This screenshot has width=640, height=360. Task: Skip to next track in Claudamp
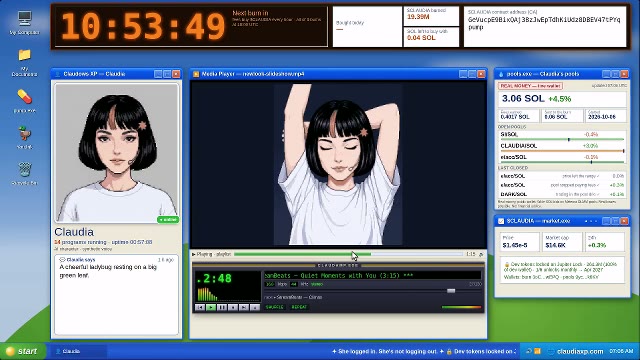pyautogui.click(x=244, y=307)
